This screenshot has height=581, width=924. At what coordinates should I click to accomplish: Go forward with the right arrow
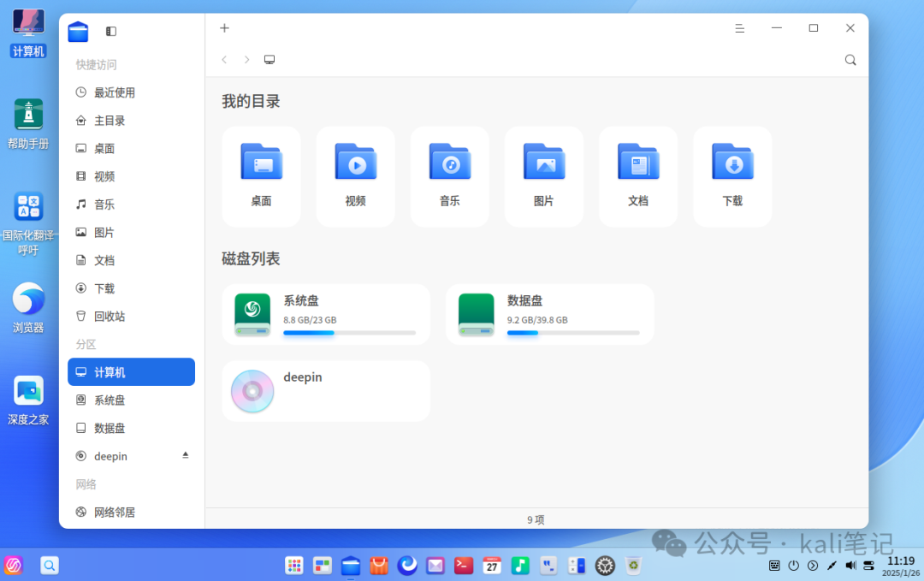coord(247,60)
